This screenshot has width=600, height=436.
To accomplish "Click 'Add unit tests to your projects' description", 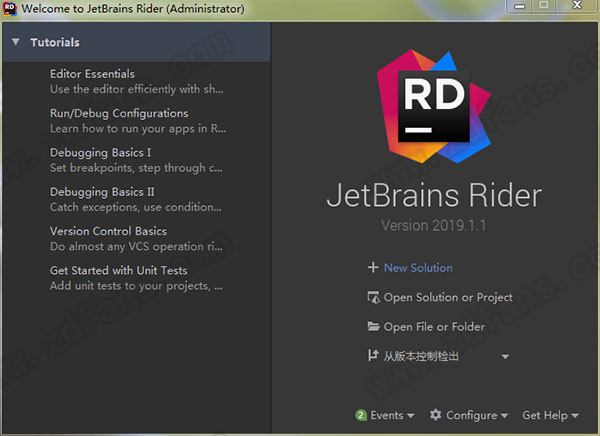I will (x=136, y=286).
